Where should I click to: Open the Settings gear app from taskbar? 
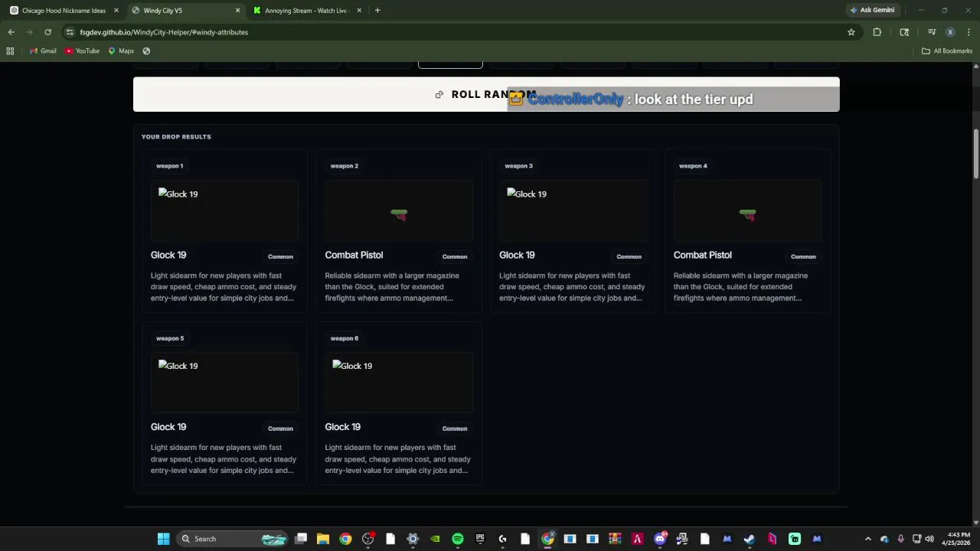pos(413,539)
